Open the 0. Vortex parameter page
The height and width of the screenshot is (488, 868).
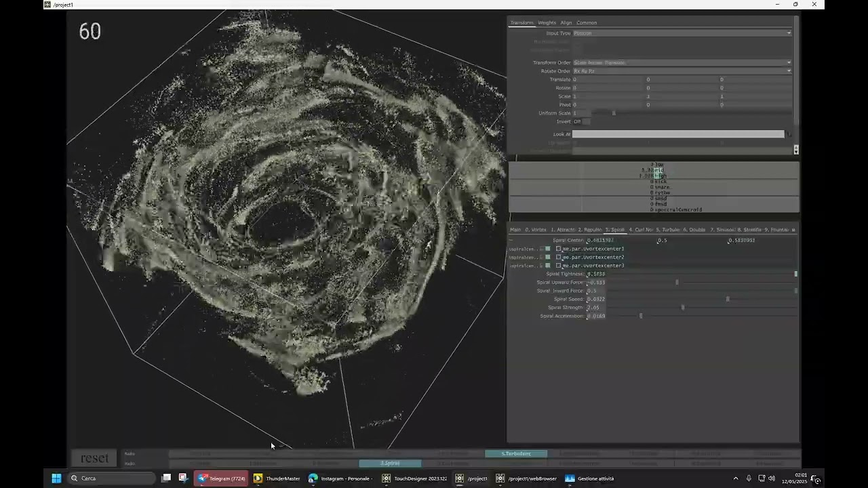(x=536, y=230)
